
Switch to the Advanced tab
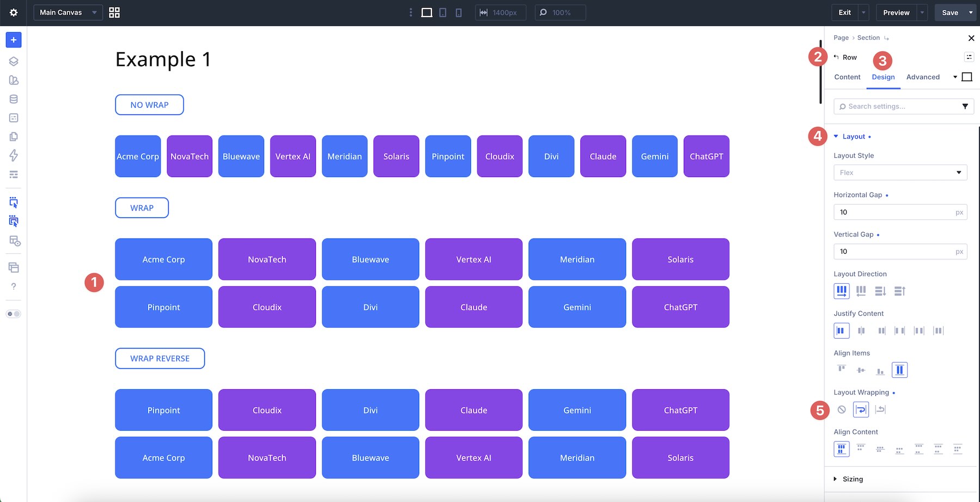(x=923, y=77)
